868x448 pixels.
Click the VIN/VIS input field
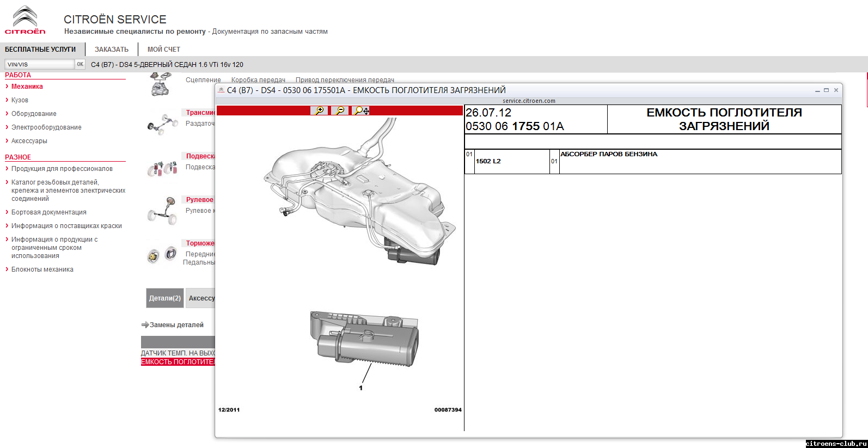(39, 64)
